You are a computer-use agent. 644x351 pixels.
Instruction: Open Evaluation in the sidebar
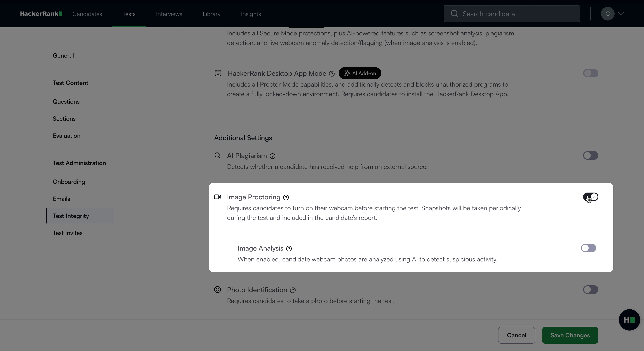[66, 136]
